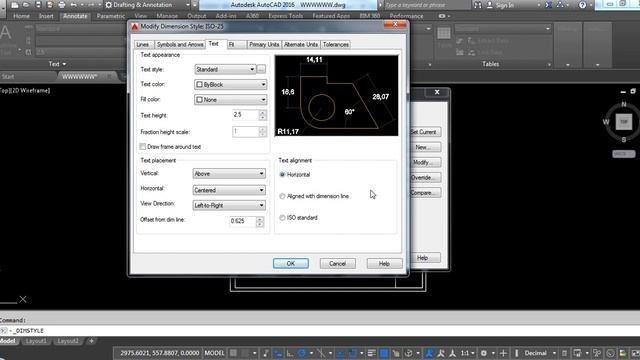Viewport: 640px width, 360px height.
Task: Toggle annotation auto-scale icon in status bar
Action: [x=441, y=353]
